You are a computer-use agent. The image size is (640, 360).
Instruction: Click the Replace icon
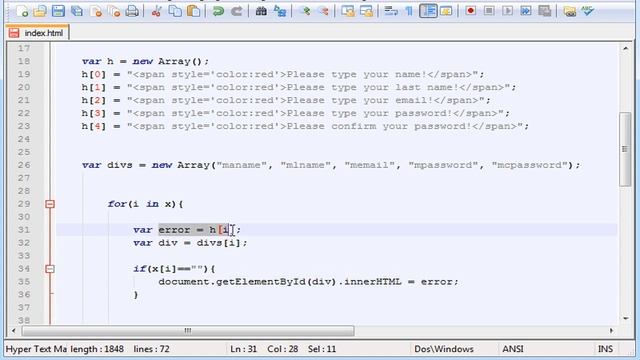[x=280, y=11]
